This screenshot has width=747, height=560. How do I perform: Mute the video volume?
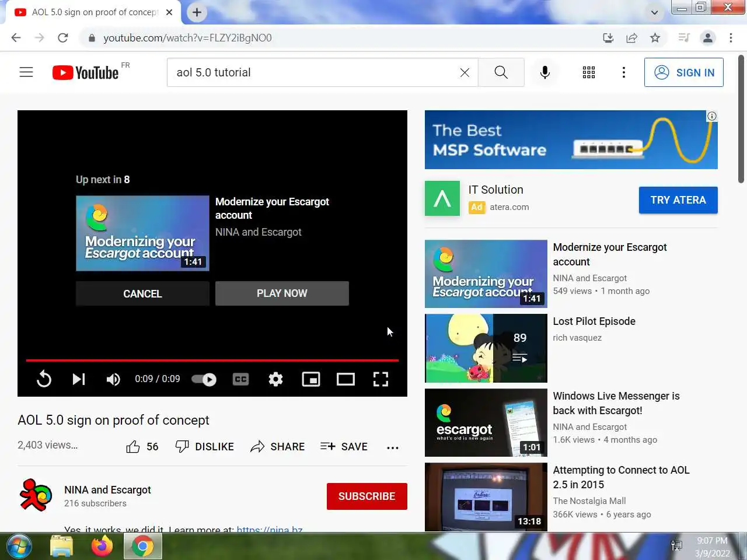click(x=113, y=379)
